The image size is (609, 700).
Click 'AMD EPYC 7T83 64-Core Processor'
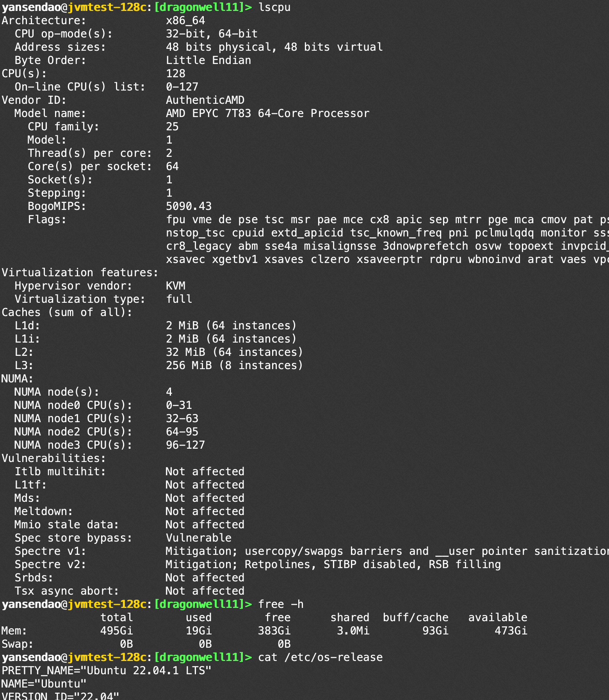point(267,114)
